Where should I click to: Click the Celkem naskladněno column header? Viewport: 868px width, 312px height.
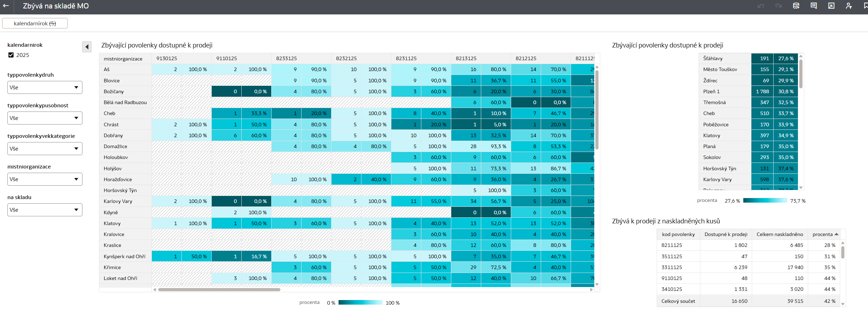780,234
